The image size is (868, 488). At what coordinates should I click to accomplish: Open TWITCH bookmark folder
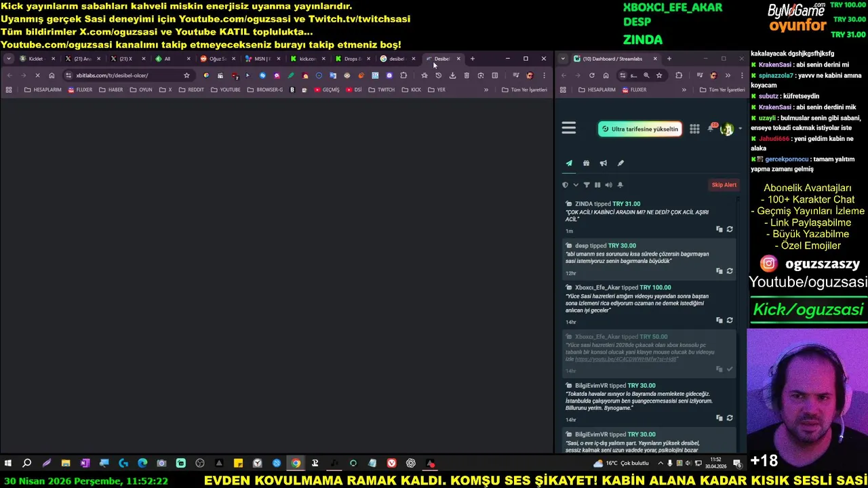[x=381, y=89]
